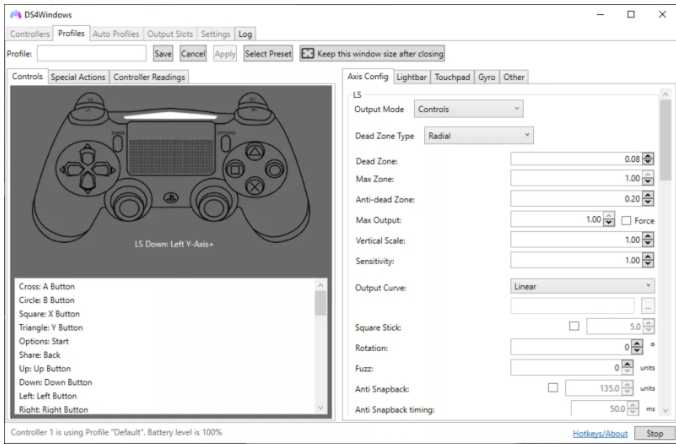This screenshot has height=444, width=676.
Task: Select the 'Cross: A Button' mapping row
Action: coord(165,286)
